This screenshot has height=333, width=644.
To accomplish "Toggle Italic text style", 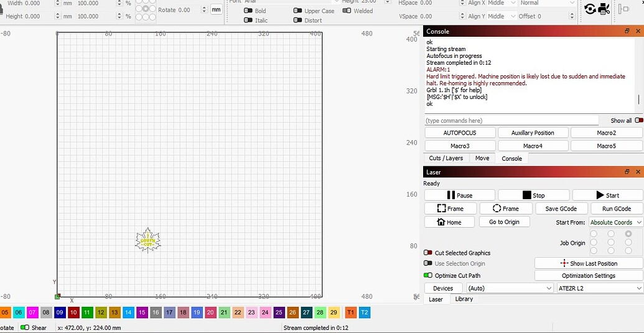I will [248, 20].
